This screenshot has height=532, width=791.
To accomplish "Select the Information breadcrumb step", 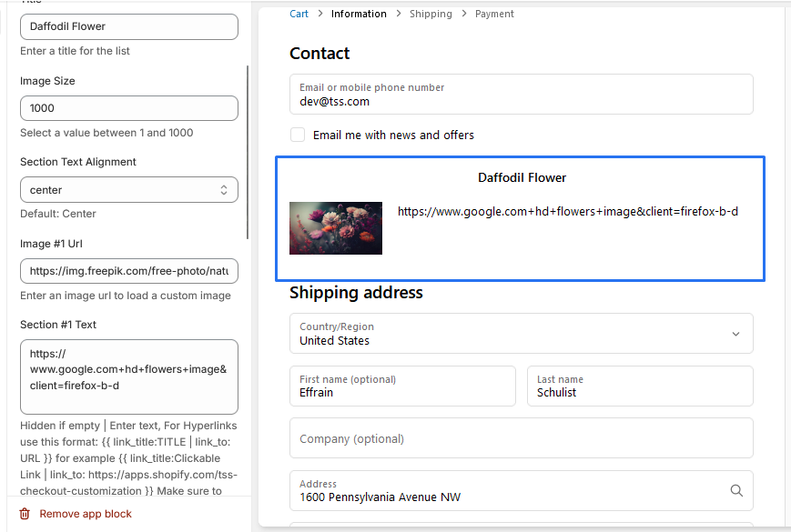I will click(359, 14).
